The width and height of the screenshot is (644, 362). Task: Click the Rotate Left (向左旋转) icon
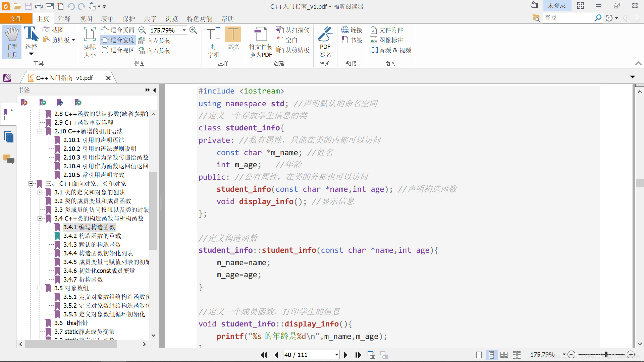tap(142, 41)
